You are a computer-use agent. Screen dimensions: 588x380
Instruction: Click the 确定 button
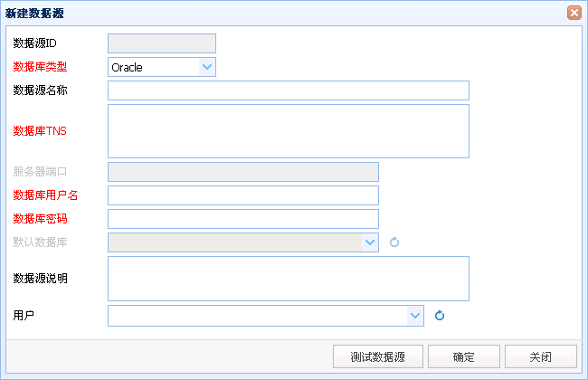click(x=464, y=356)
